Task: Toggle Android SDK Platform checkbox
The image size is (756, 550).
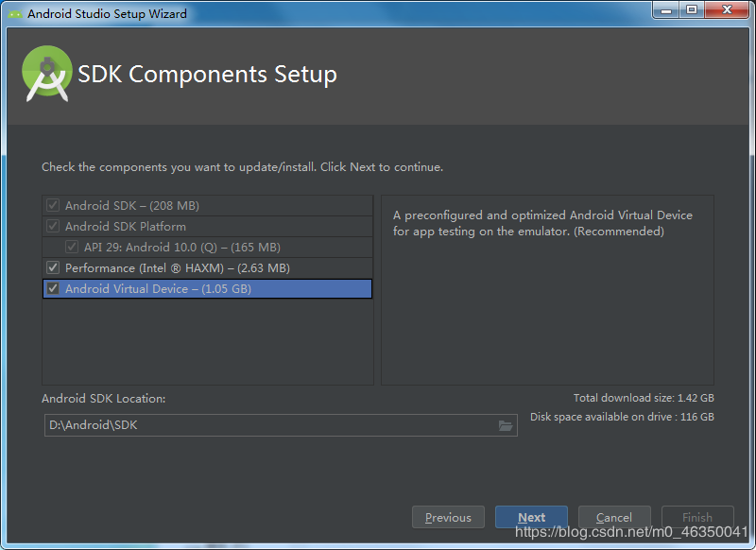Action: (53, 226)
